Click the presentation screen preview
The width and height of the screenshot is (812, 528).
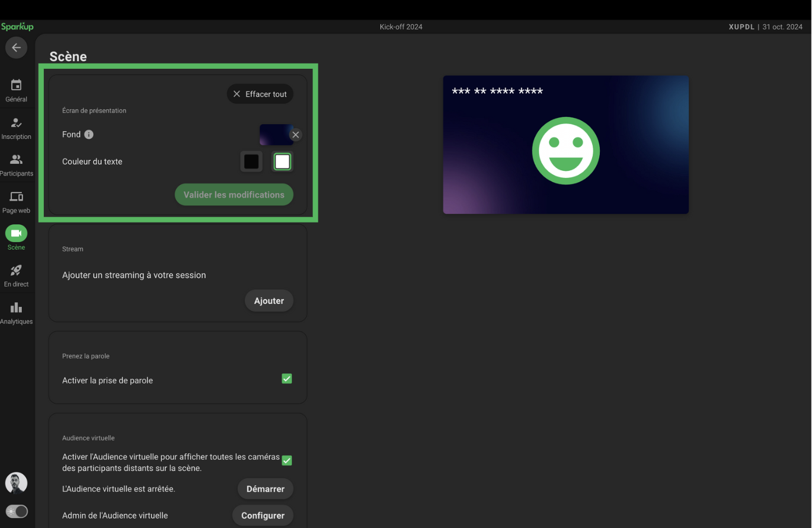pos(565,145)
